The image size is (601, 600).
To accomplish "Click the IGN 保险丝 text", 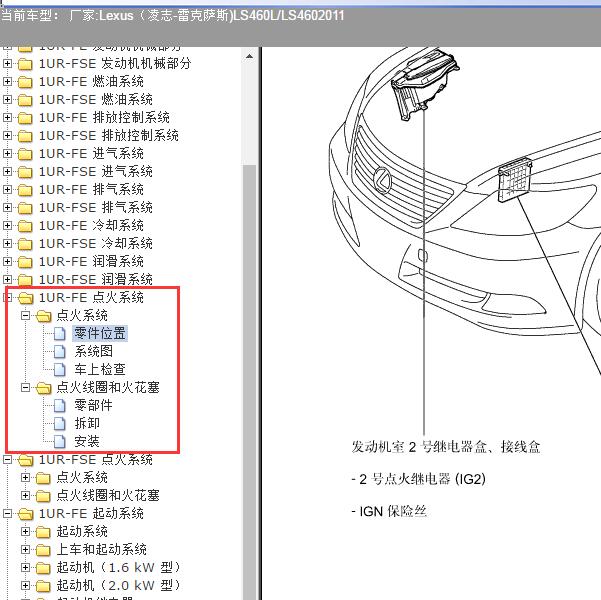I will pyautogui.click(x=389, y=511).
